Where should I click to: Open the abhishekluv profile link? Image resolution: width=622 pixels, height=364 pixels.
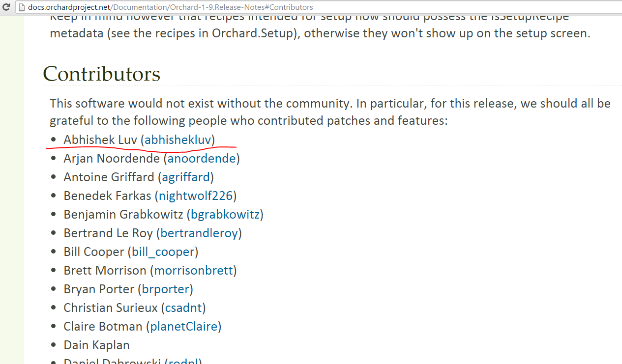pyautogui.click(x=178, y=140)
